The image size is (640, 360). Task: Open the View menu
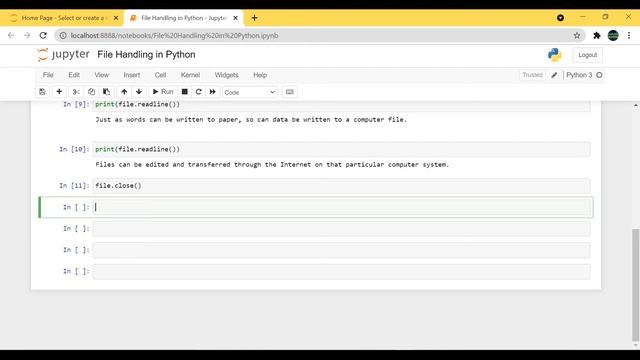click(x=102, y=75)
